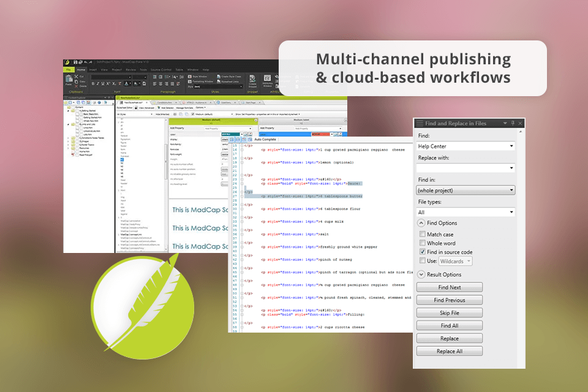Click the Undo arrow in title bar
The height and width of the screenshot is (392, 588).
tap(86, 62)
